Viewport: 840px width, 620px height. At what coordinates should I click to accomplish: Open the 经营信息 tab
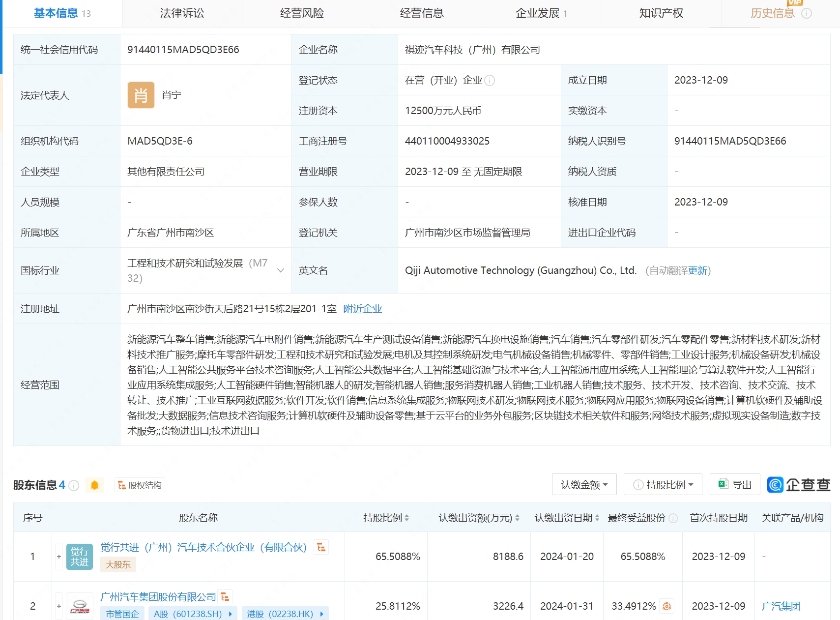click(x=422, y=13)
